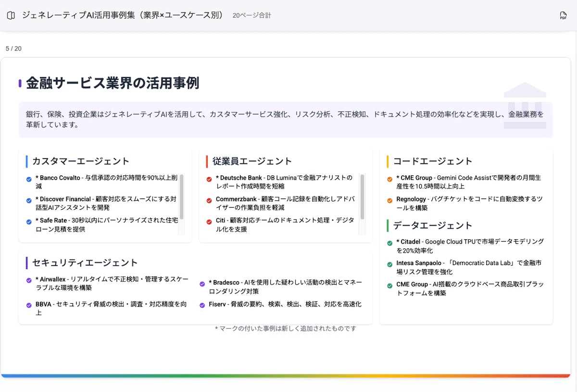Click the scrollbar in the カスタマーエージェント card
577x392 pixels.
(181, 197)
